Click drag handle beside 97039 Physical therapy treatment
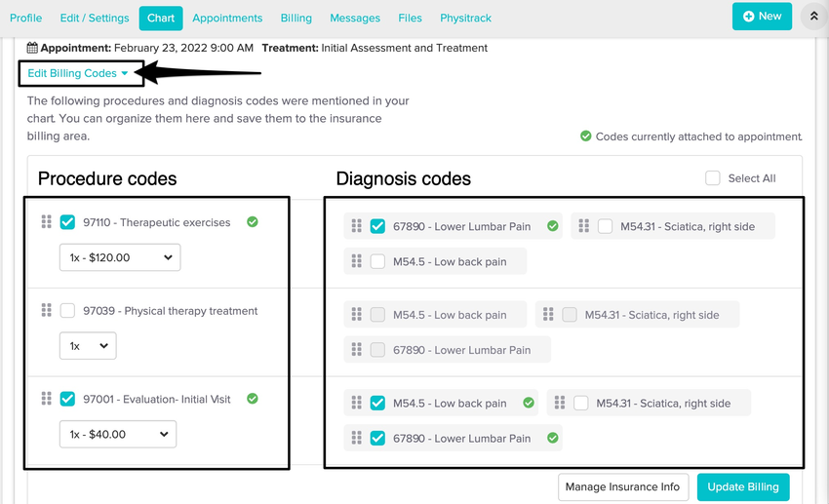Screen dimensions: 829x504 (46, 311)
